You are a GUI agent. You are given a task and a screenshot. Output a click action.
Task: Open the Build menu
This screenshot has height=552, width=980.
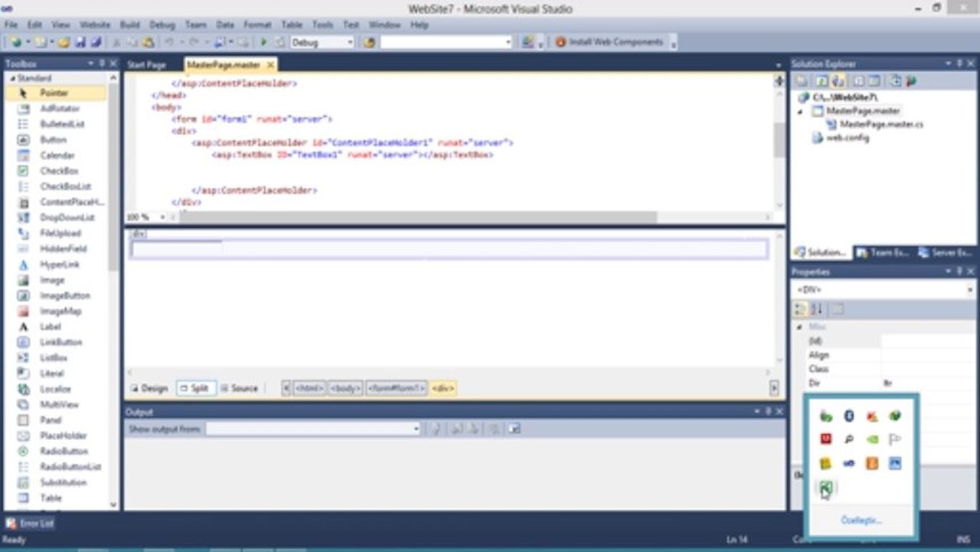point(129,25)
